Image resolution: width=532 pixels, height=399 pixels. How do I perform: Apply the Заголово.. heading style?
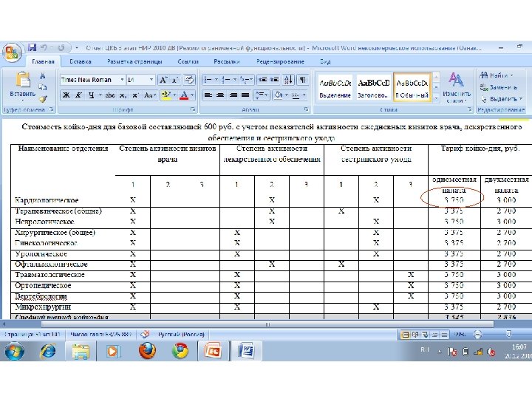click(x=373, y=87)
